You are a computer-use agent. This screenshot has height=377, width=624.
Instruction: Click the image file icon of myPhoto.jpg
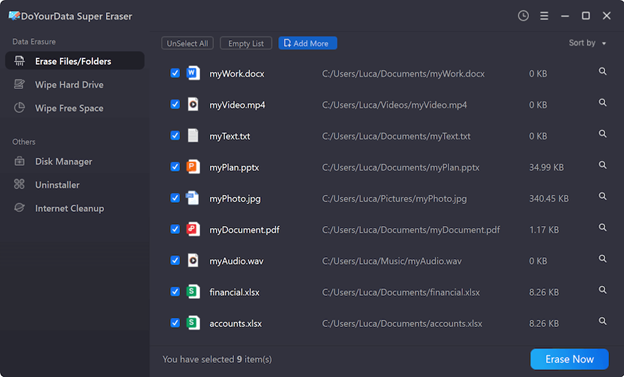[x=193, y=198]
